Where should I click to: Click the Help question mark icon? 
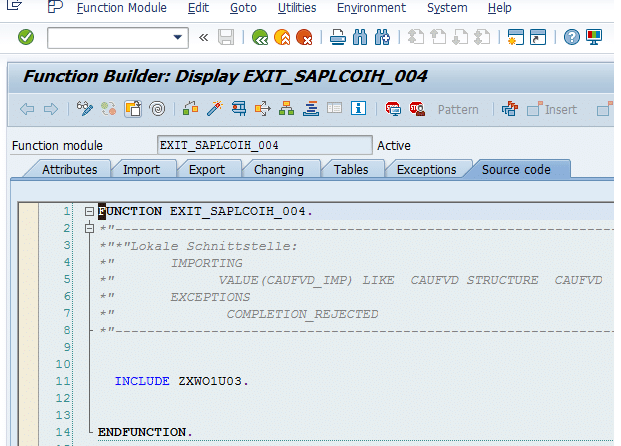pyautogui.click(x=571, y=38)
